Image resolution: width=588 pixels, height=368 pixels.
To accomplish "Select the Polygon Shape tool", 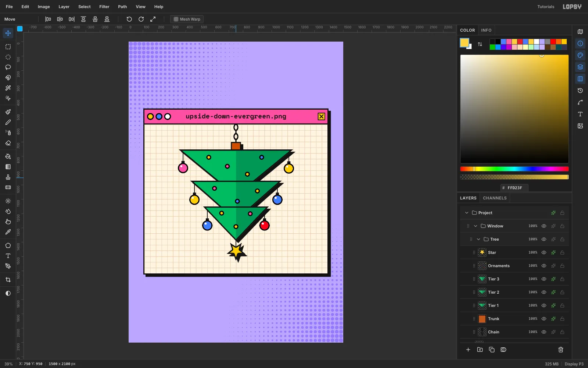I will [x=8, y=245].
